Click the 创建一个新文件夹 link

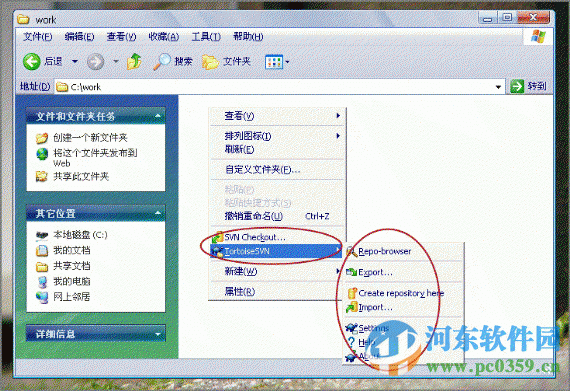tap(90, 138)
